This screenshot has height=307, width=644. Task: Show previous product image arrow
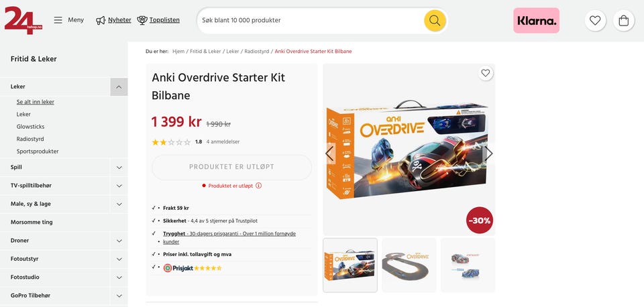[330, 153]
